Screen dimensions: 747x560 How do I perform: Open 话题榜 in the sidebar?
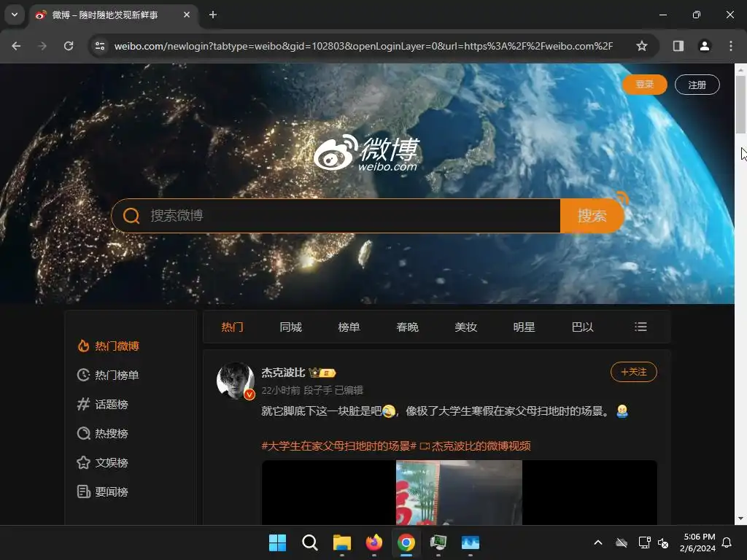[x=102, y=404]
